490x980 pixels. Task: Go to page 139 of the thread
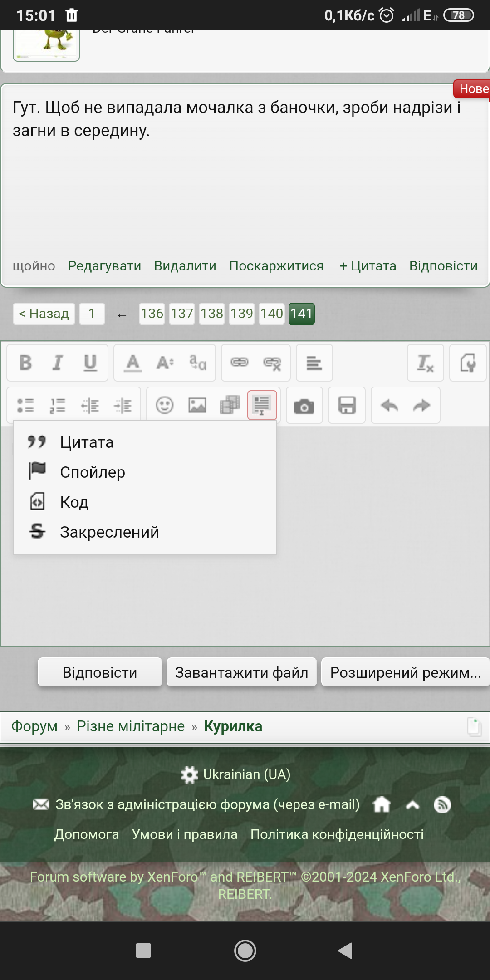tap(242, 314)
